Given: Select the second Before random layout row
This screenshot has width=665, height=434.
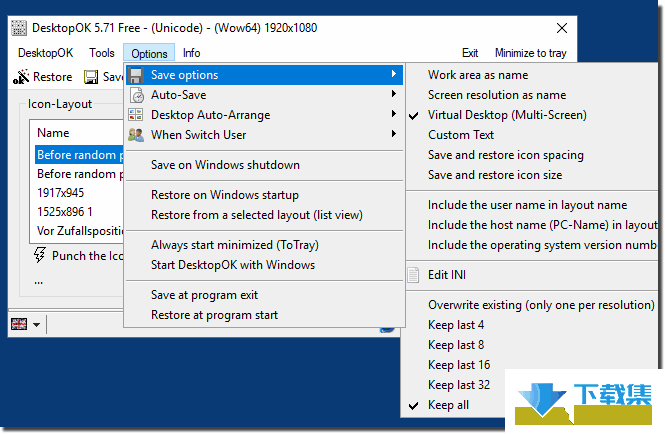Looking at the screenshot, I should tap(79, 174).
